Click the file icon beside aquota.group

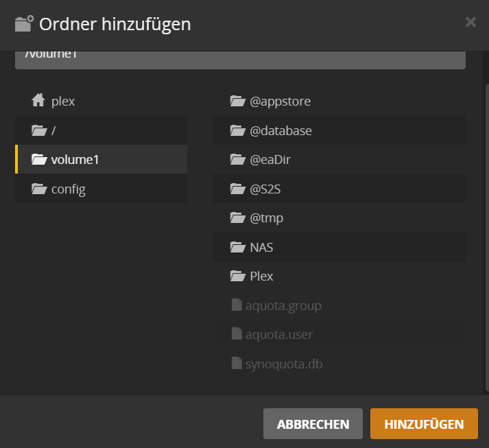point(237,305)
